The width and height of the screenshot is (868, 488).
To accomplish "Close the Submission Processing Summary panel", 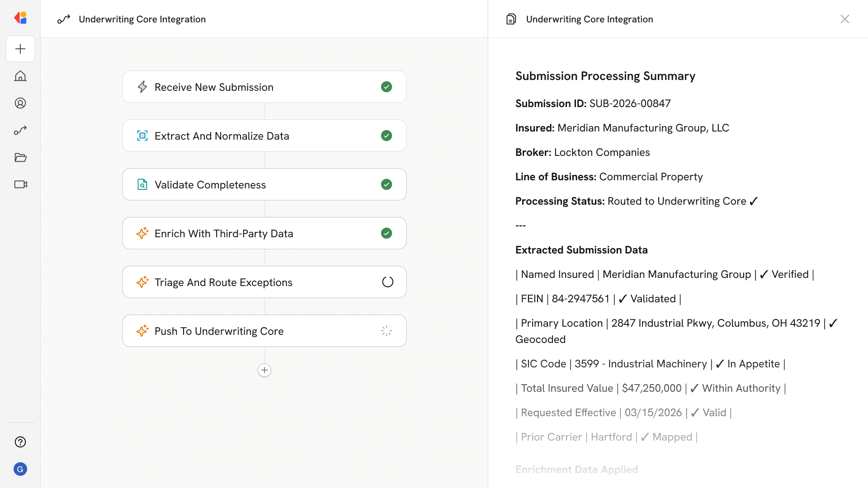I will [x=844, y=19].
